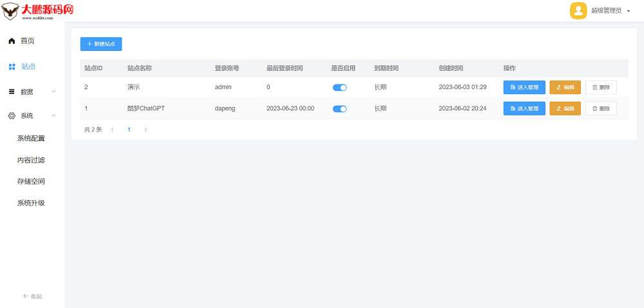Open 存储空间 submenu item
The height and width of the screenshot is (308, 644).
31,182
